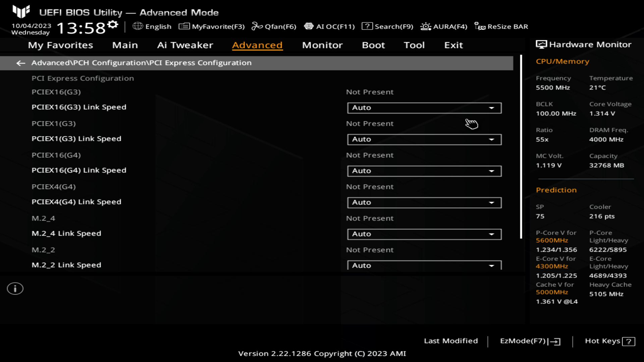The image size is (644, 362).
Task: Open system info panel
Action: click(15, 289)
